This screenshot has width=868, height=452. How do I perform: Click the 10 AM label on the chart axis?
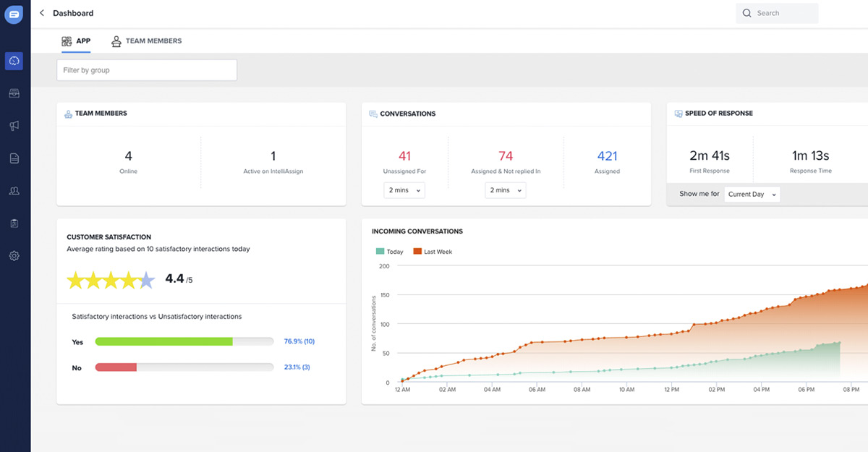[626, 390]
